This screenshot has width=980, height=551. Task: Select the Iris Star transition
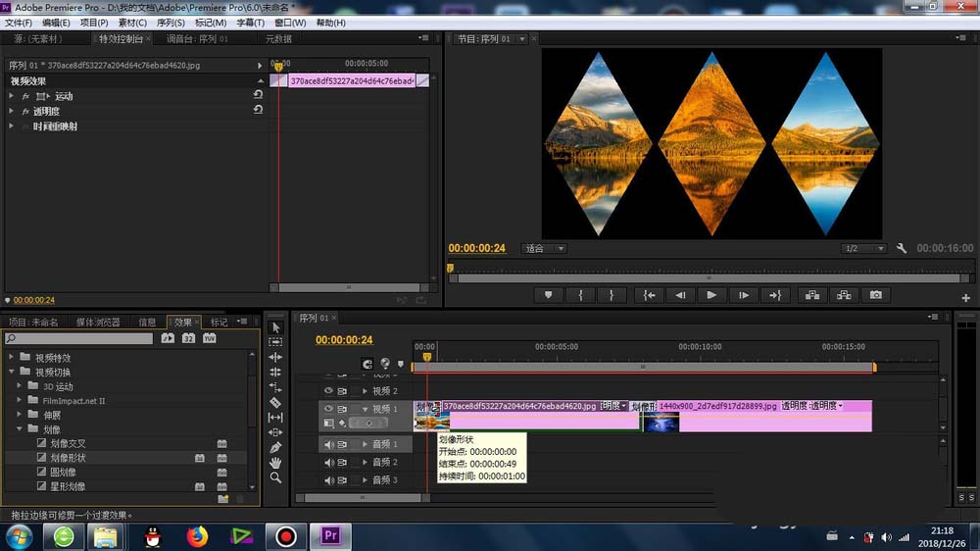click(x=68, y=486)
